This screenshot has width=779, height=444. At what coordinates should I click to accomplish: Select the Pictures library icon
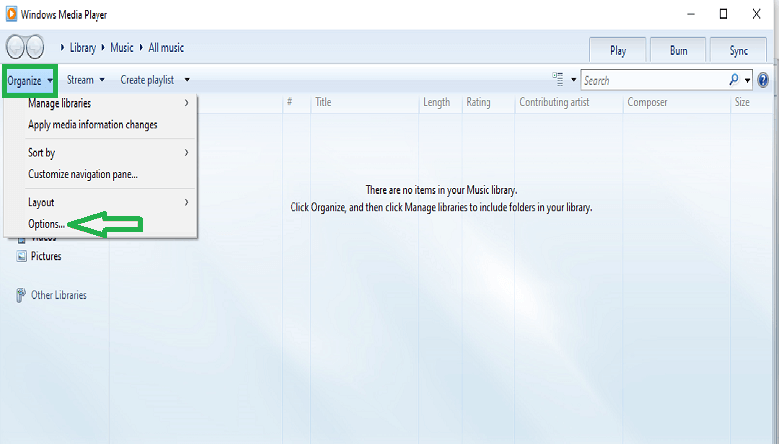pyautogui.click(x=21, y=256)
